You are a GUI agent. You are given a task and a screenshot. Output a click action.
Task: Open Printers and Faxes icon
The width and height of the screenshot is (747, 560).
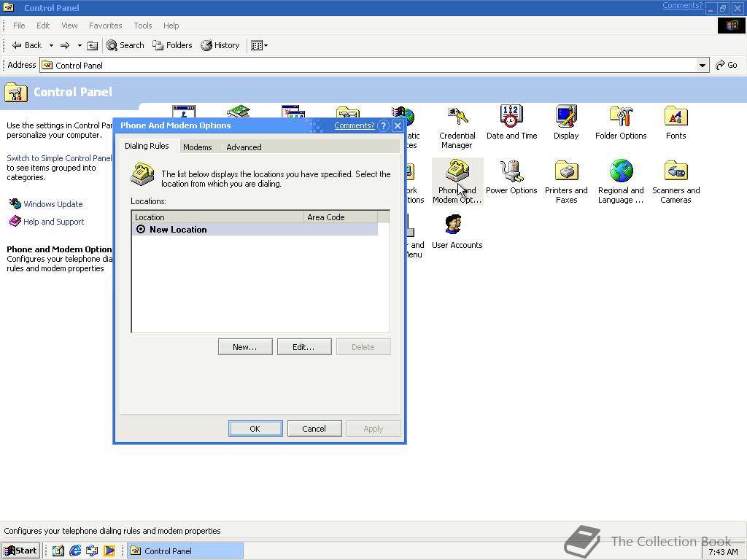(x=566, y=182)
